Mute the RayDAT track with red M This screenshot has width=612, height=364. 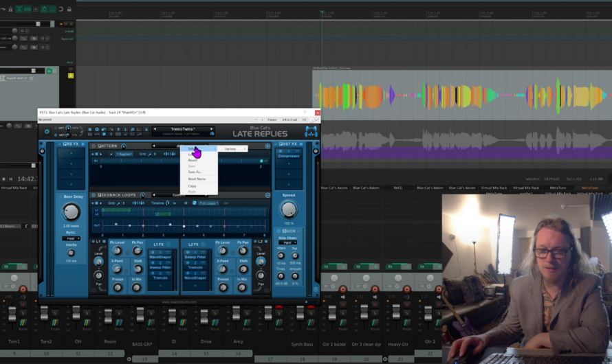(x=71, y=70)
